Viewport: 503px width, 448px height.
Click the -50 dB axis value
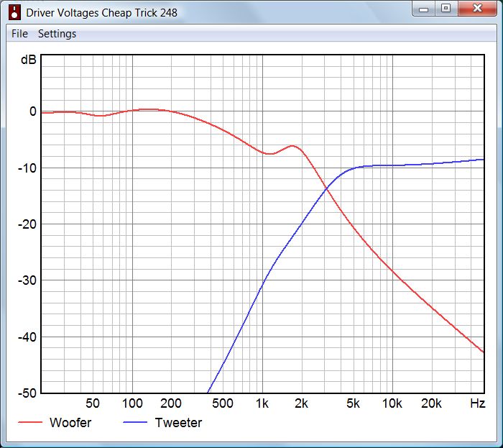pos(27,393)
